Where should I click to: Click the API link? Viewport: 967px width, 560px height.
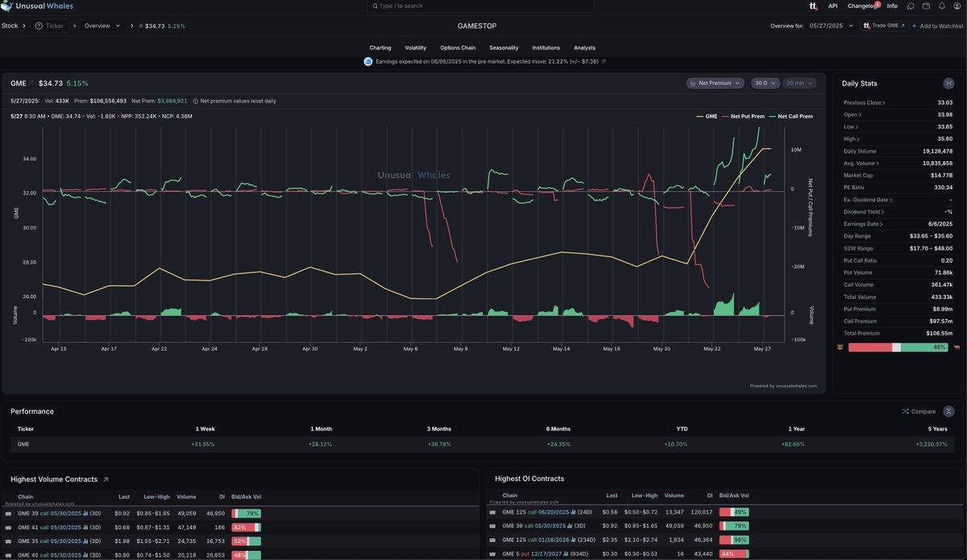(833, 6)
